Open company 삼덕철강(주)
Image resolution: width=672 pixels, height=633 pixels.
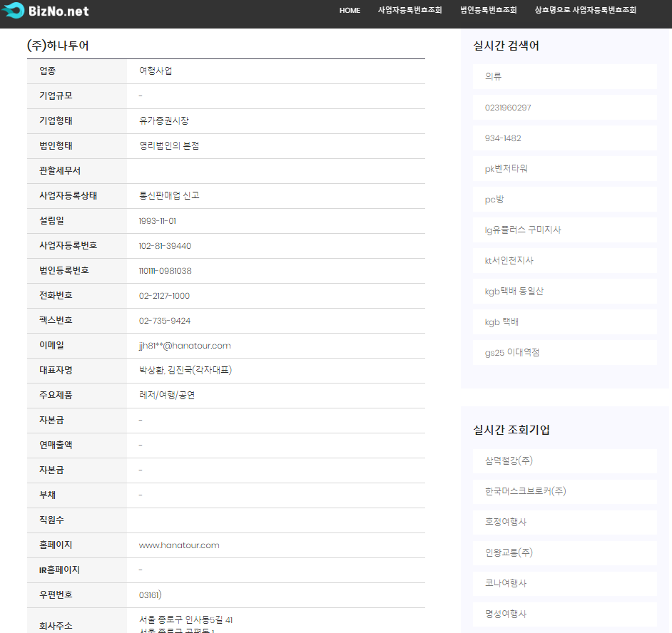(565, 460)
